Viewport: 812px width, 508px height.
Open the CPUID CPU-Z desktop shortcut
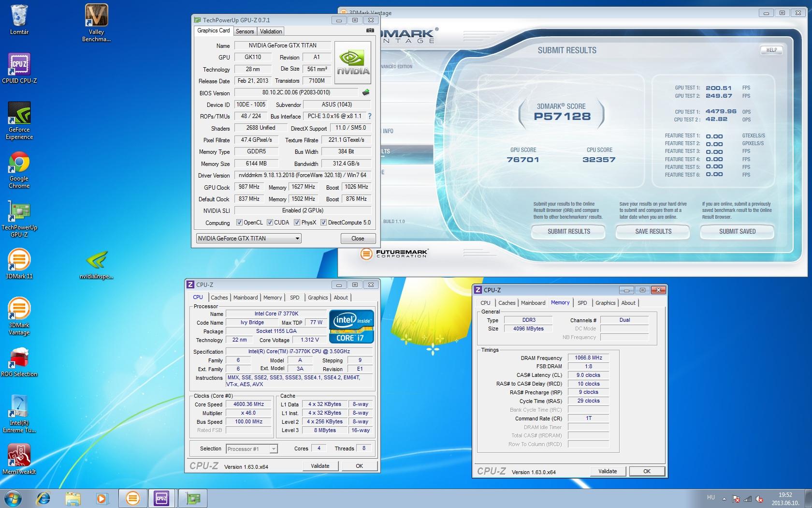(19, 68)
